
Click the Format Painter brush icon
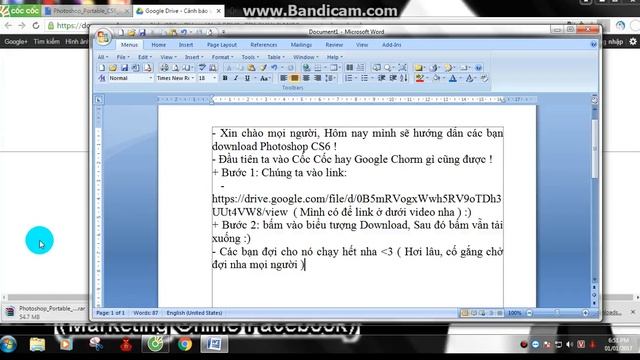coord(263,68)
